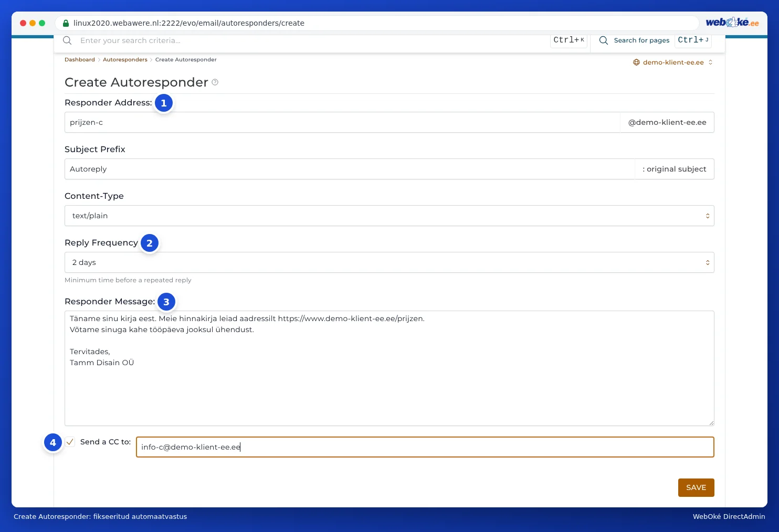Screen dimensions: 779x532
Task: Click the 'Content-Type' label
Action: click(94, 196)
